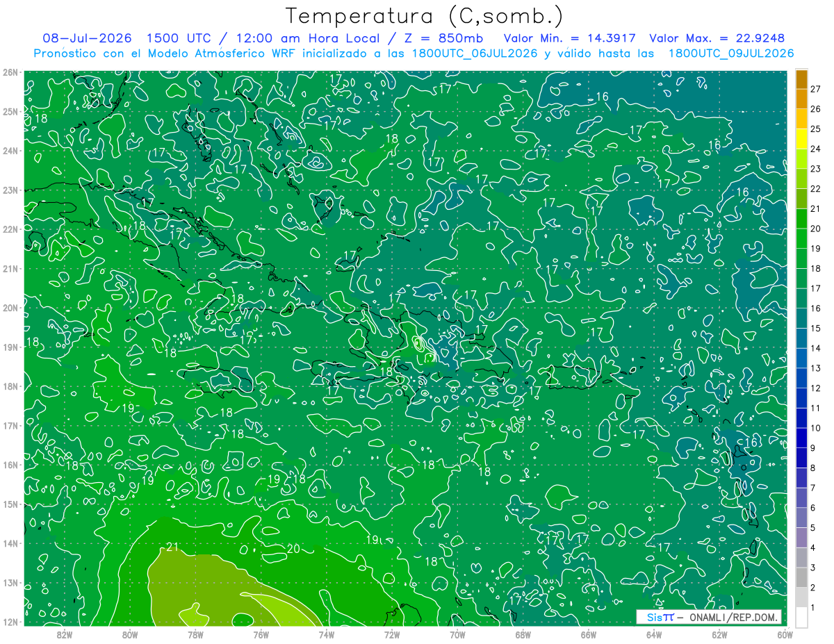Click the "80W" longitude axis label
Image resolution: width=834 pixels, height=644 pixels.
click(x=129, y=634)
